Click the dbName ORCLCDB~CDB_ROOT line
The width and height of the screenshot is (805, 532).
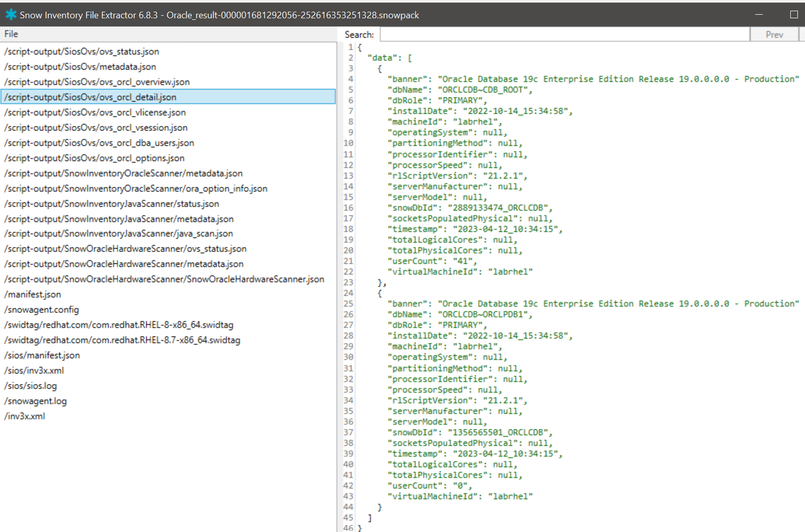tap(460, 90)
